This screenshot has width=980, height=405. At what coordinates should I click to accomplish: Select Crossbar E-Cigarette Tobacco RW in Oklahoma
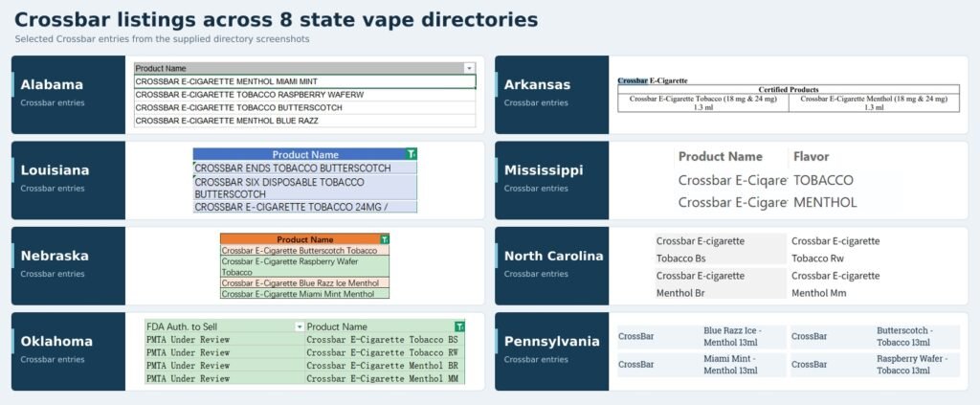point(385,352)
